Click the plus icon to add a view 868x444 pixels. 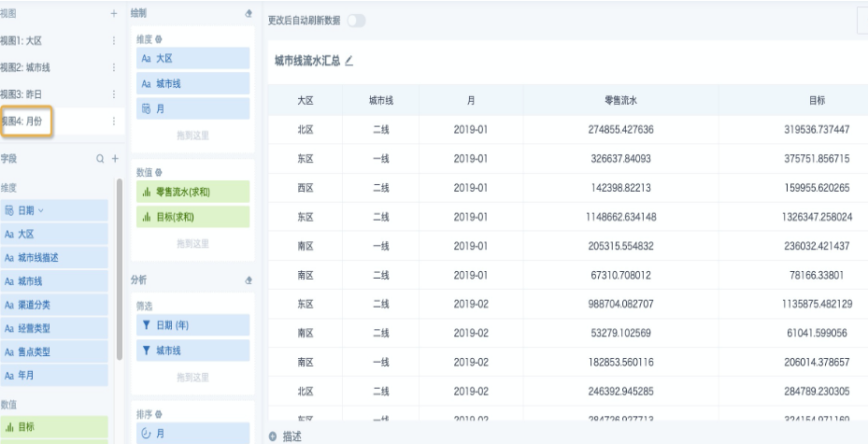click(113, 14)
